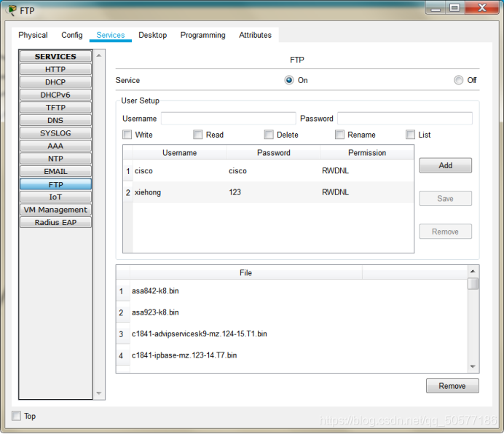
Task: Click the Username column header
Action: pos(180,153)
